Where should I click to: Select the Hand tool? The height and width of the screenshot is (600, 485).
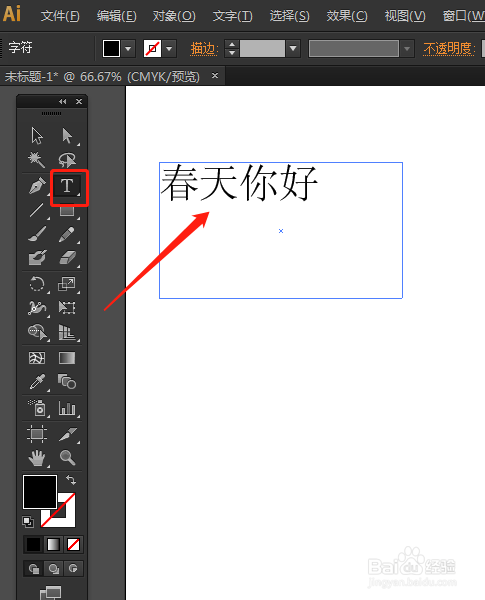coord(37,458)
